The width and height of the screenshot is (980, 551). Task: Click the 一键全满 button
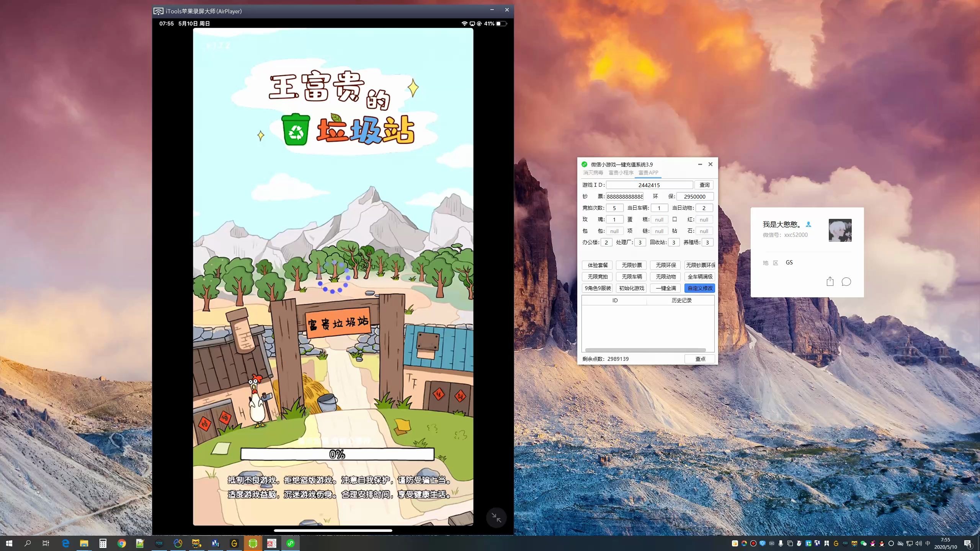(665, 288)
